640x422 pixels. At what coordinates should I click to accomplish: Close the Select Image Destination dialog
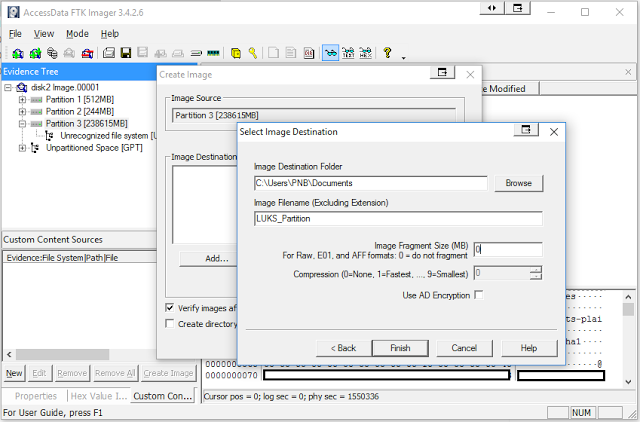click(x=553, y=131)
